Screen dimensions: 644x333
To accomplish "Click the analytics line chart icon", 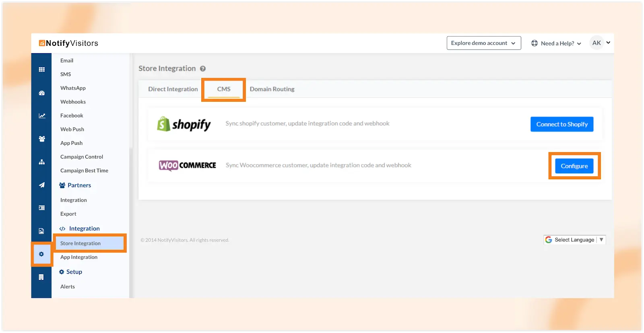I will click(41, 116).
